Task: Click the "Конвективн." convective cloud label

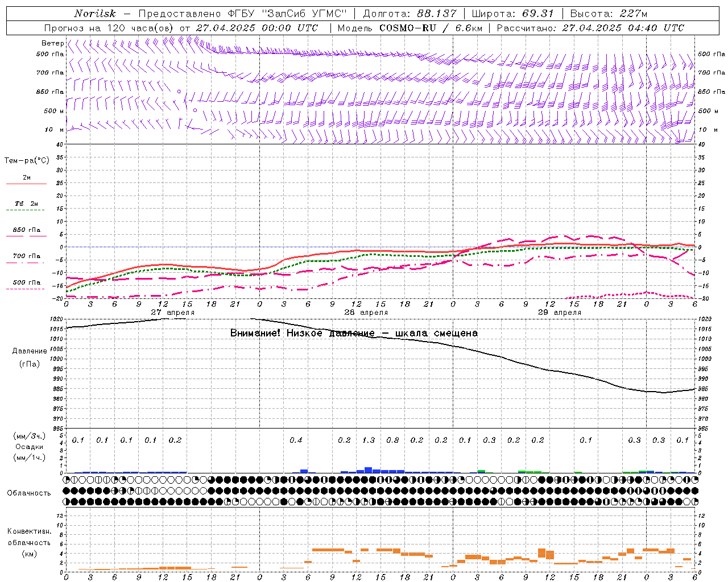Action: click(29, 531)
